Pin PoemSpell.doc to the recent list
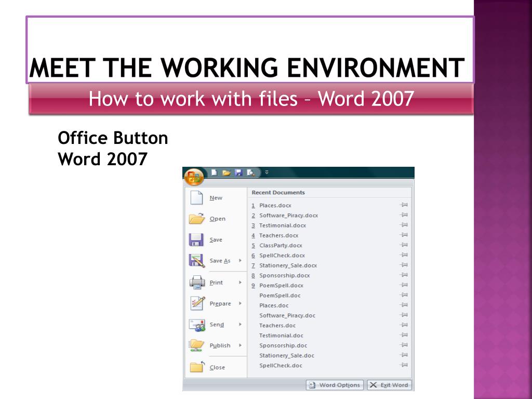Image resolution: width=532 pixels, height=399 pixels. [x=404, y=295]
